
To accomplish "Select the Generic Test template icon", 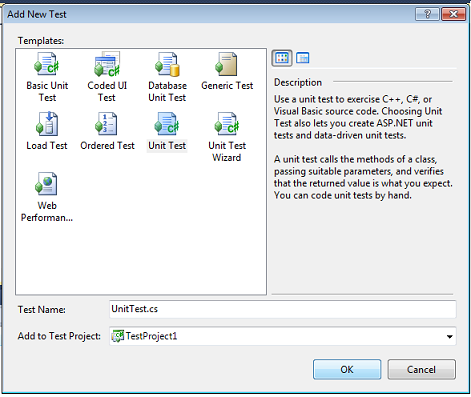I will coord(226,64).
